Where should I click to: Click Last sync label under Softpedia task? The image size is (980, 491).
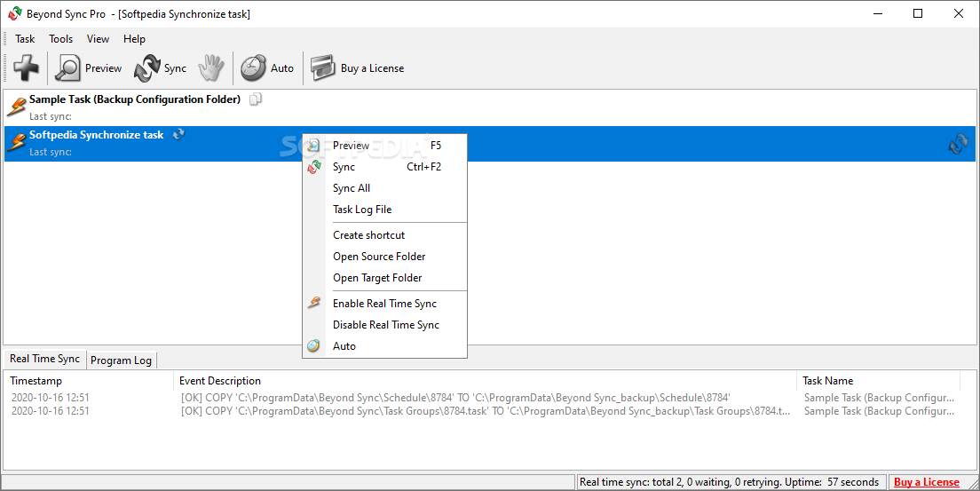(50, 152)
